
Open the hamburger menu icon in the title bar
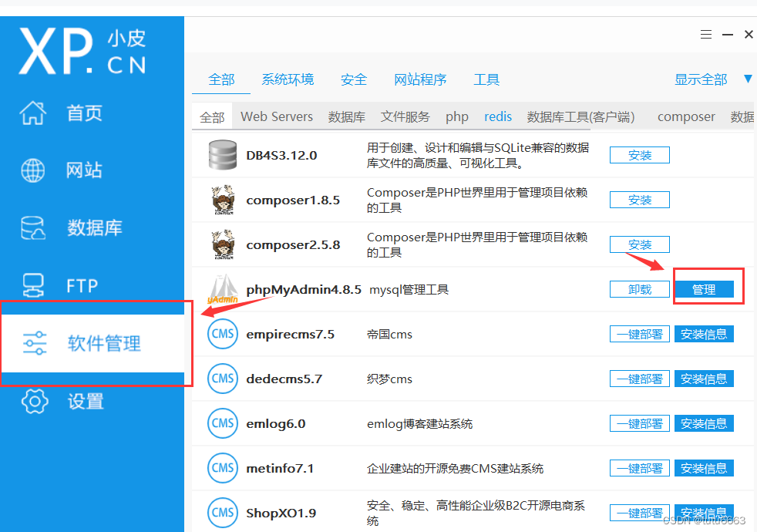pos(706,34)
